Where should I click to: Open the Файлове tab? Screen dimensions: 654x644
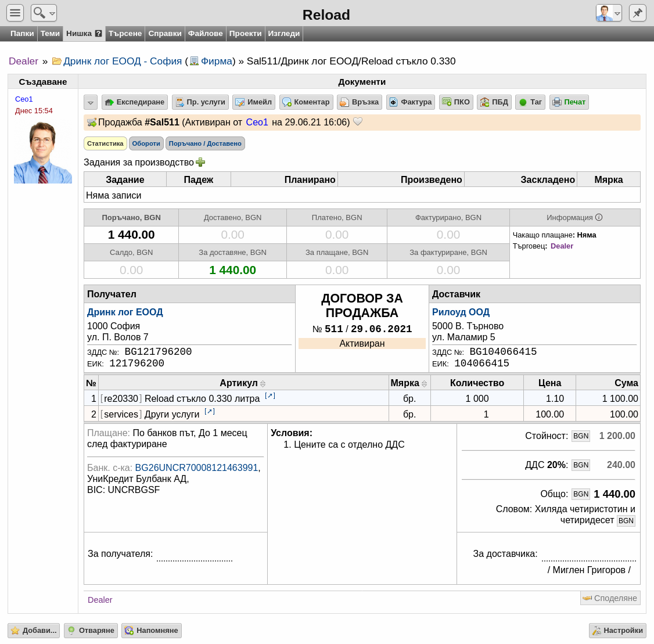coord(205,34)
